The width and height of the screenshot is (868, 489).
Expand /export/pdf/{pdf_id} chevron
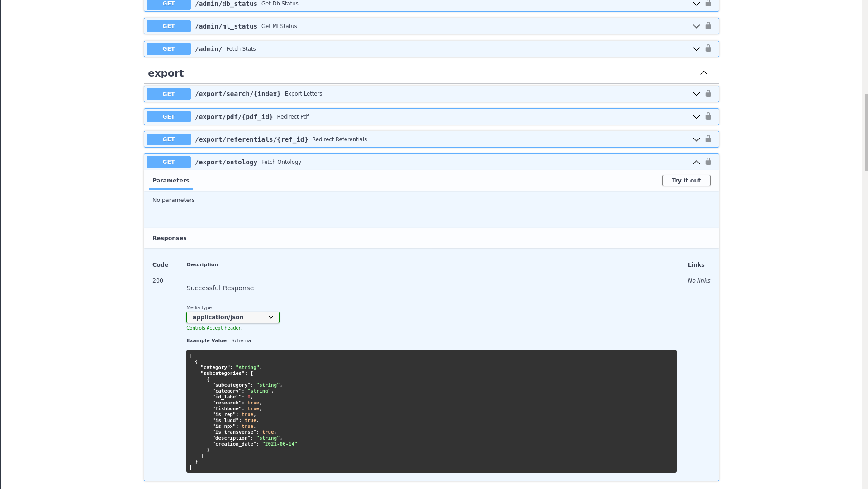[x=697, y=117]
